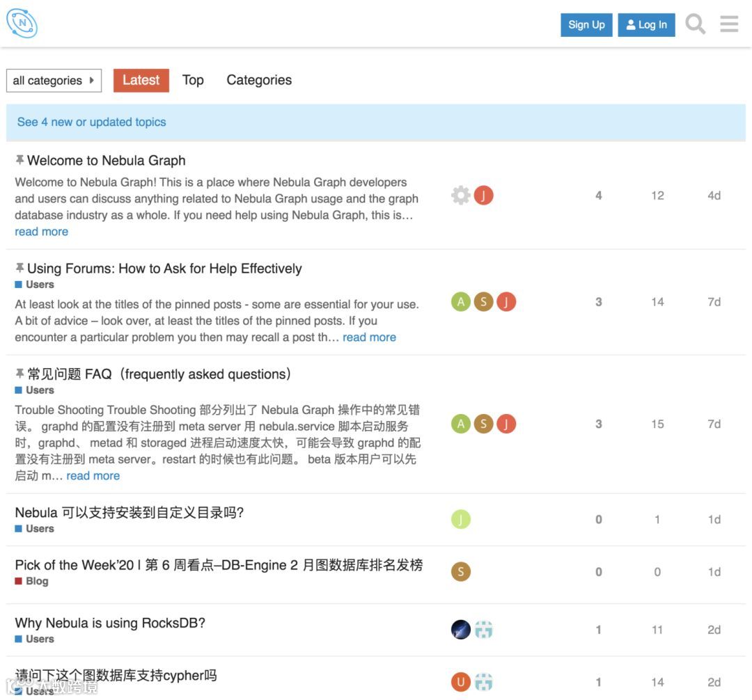Open Using Forums: How to Ask for Help topic

click(164, 269)
